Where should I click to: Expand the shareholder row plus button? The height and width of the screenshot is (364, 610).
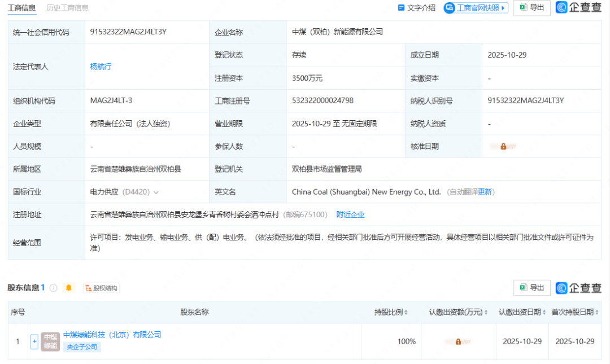point(34,341)
